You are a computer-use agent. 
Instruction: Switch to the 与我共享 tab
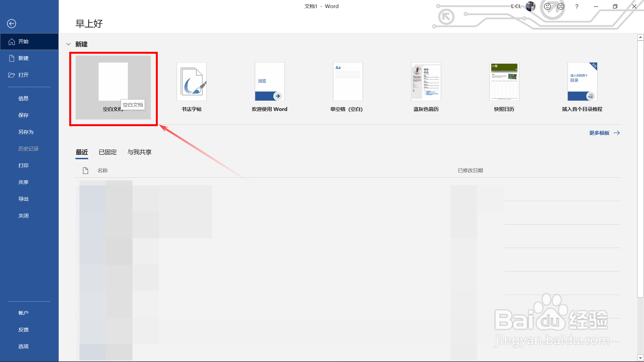pos(139,152)
